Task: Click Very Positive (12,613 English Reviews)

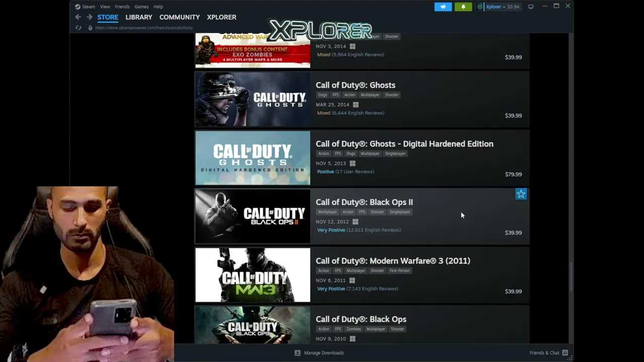Action: (x=359, y=230)
